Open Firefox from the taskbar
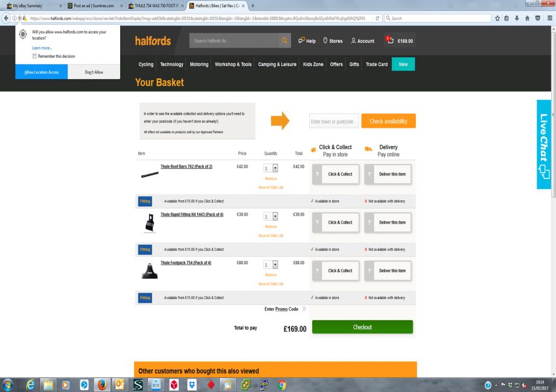Screen dimensions: 556x392 coord(102,385)
